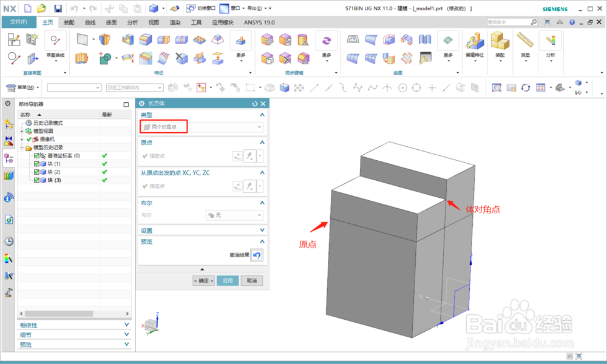The width and height of the screenshot is (607, 364).
Task: Click the Pattern Feature icon
Action: 199,39
